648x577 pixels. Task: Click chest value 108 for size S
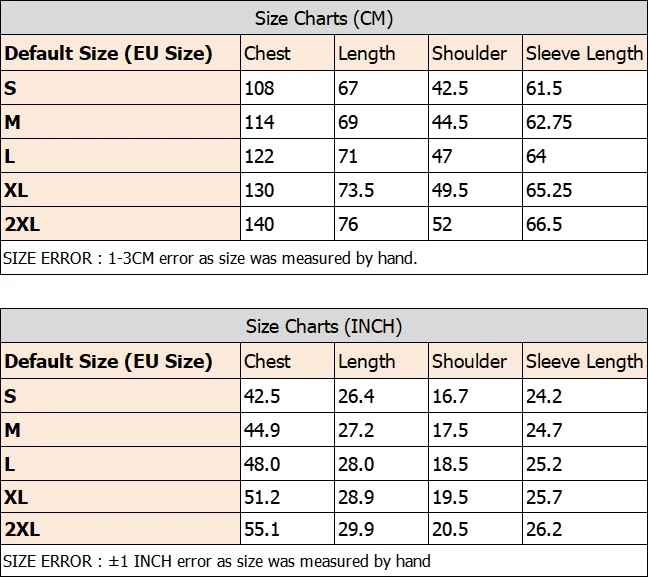tap(259, 88)
